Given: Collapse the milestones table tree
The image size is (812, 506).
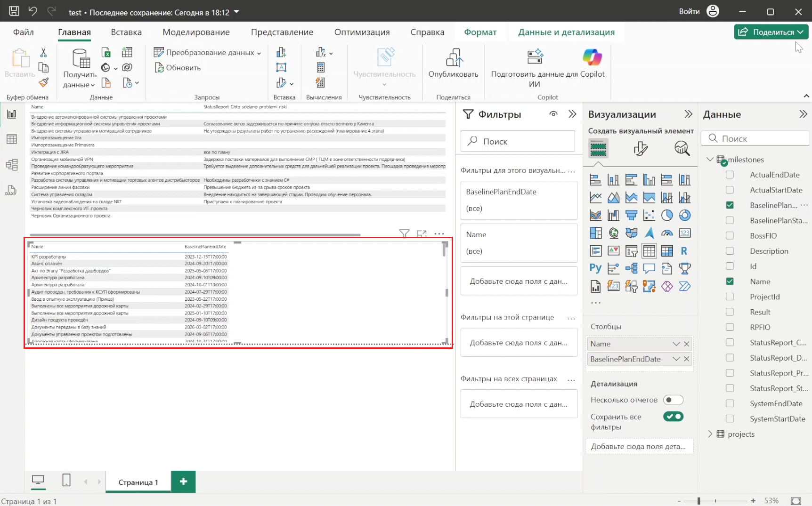Looking at the screenshot, I should 710,159.
